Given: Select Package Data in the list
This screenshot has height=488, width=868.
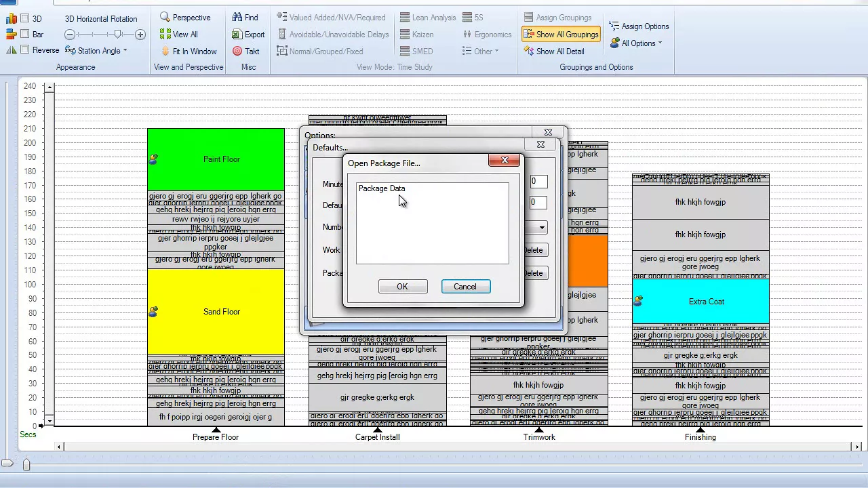Looking at the screenshot, I should point(382,188).
